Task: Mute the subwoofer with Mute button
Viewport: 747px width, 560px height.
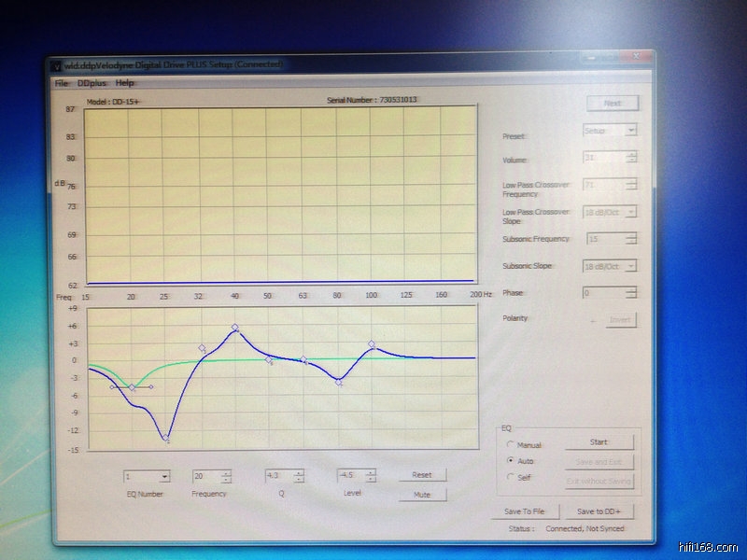Action: point(422,495)
